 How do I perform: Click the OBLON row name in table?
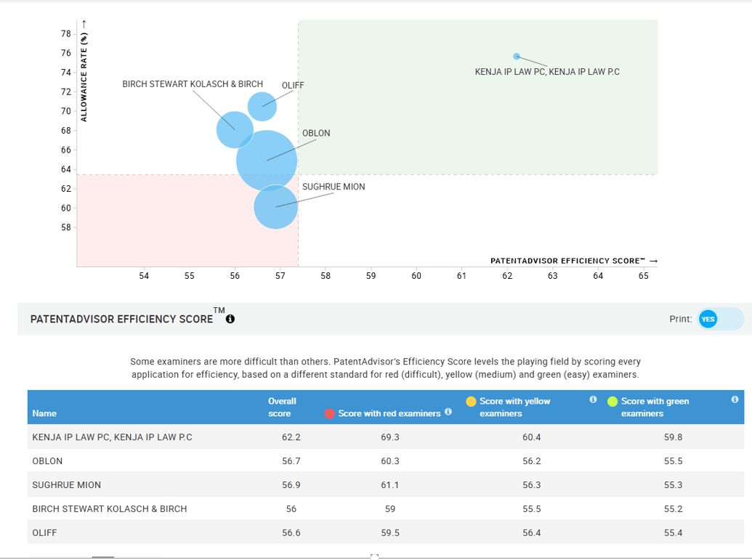47,461
